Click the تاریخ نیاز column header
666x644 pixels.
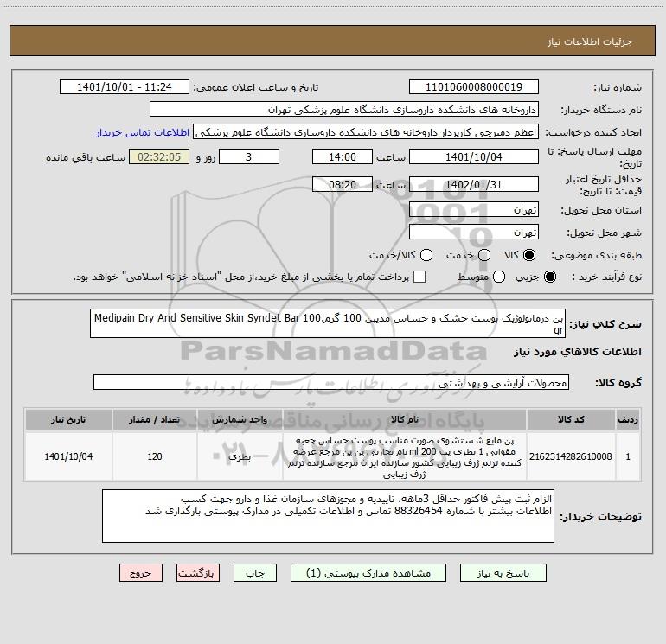tap(68, 420)
